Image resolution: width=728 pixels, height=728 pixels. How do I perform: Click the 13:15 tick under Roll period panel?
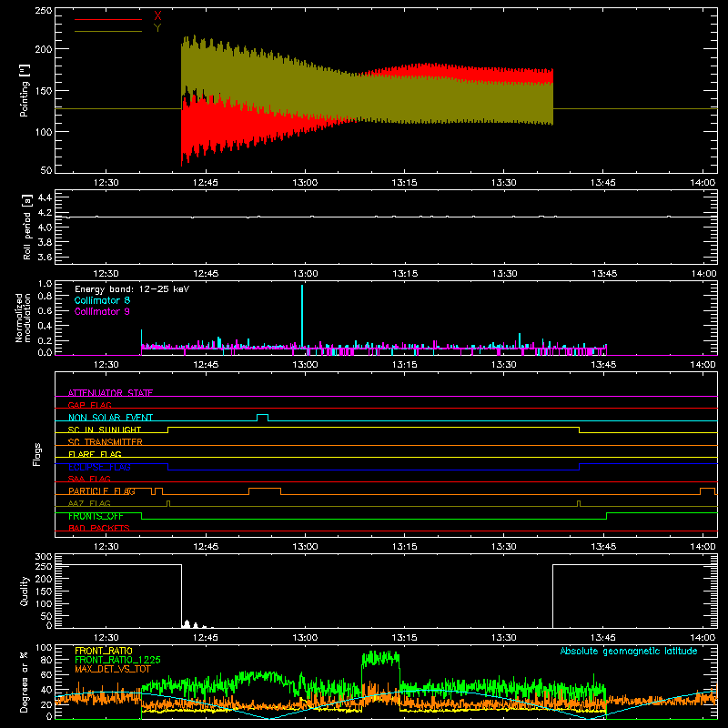coord(405,274)
